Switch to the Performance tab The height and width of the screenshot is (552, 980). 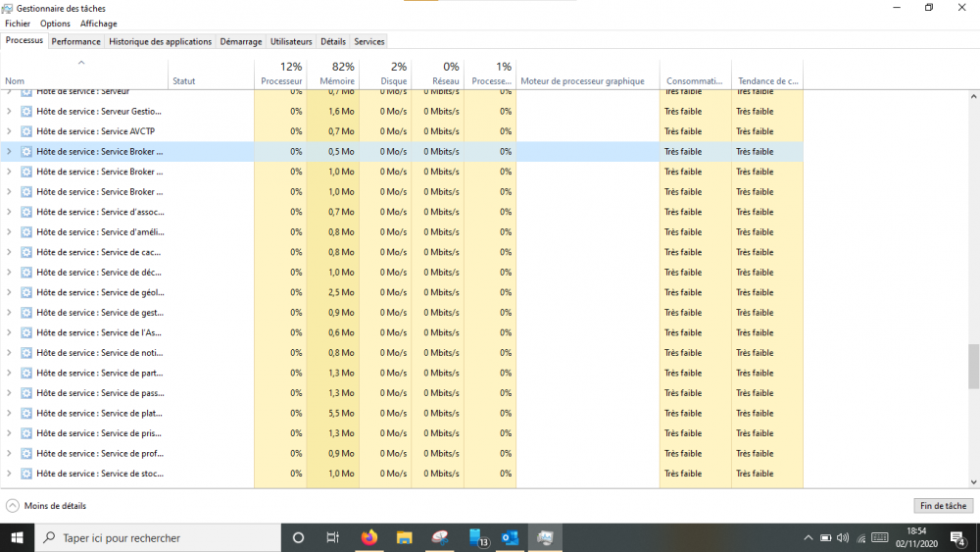click(x=75, y=41)
